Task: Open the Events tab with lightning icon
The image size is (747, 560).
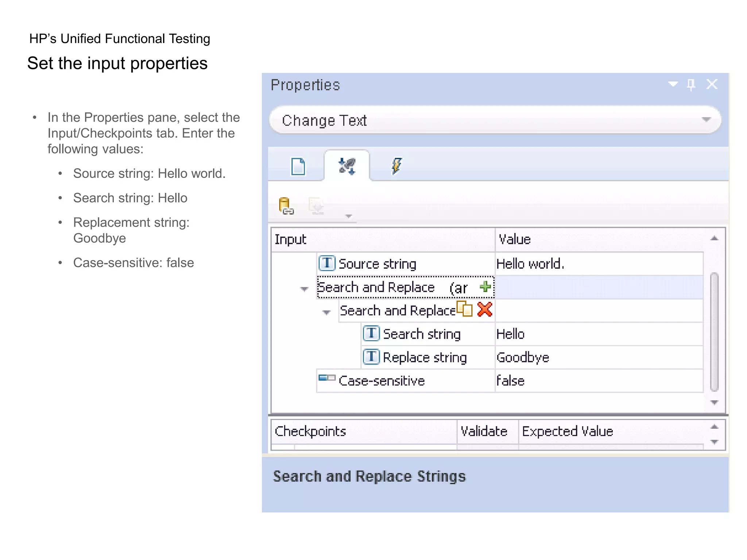Action: pos(396,166)
